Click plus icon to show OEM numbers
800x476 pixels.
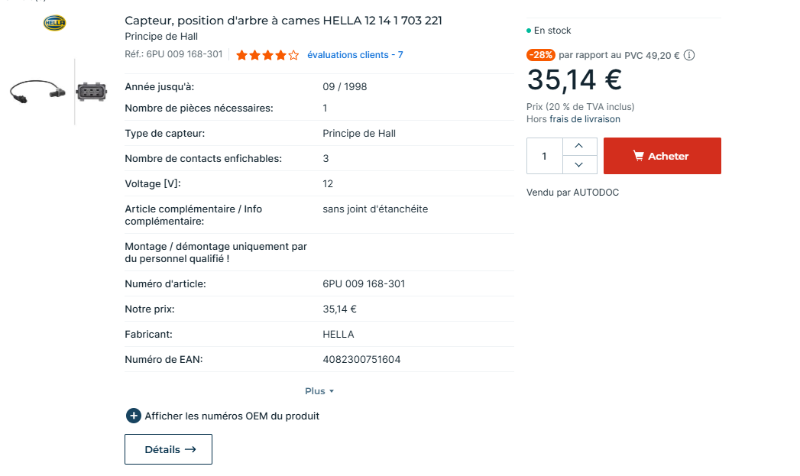(x=133, y=416)
